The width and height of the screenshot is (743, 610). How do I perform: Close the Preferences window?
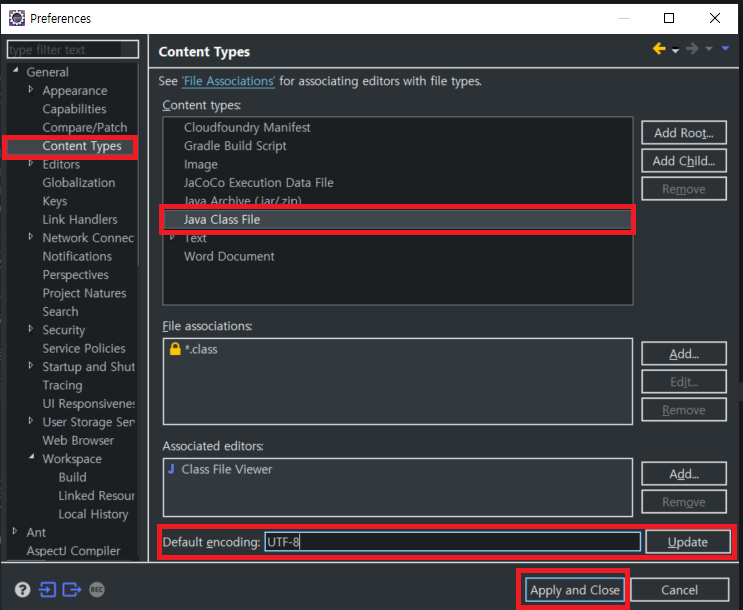point(715,18)
